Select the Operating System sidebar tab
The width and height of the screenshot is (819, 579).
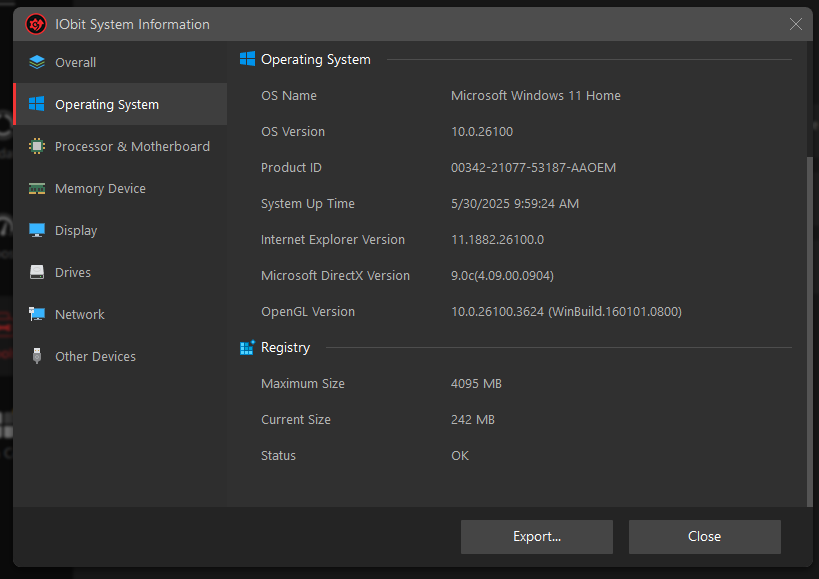tap(120, 104)
